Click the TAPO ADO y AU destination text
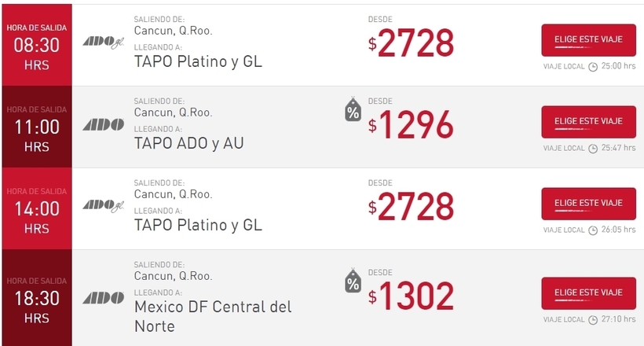The width and height of the screenshot is (644, 346). (x=189, y=144)
